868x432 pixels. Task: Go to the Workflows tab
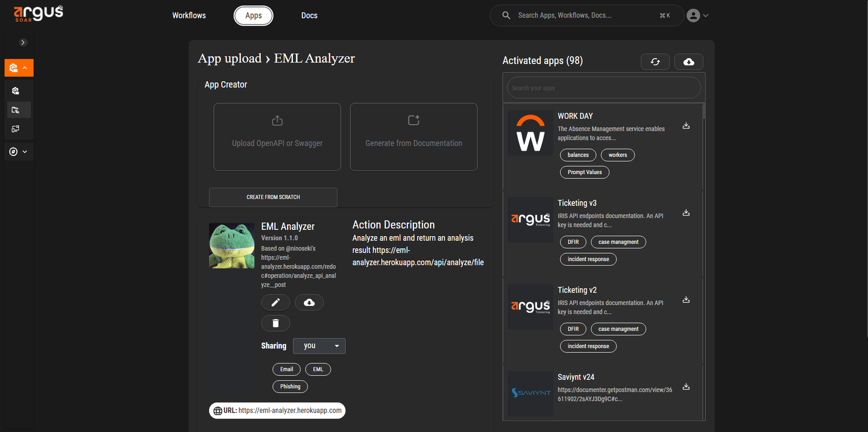[189, 16]
